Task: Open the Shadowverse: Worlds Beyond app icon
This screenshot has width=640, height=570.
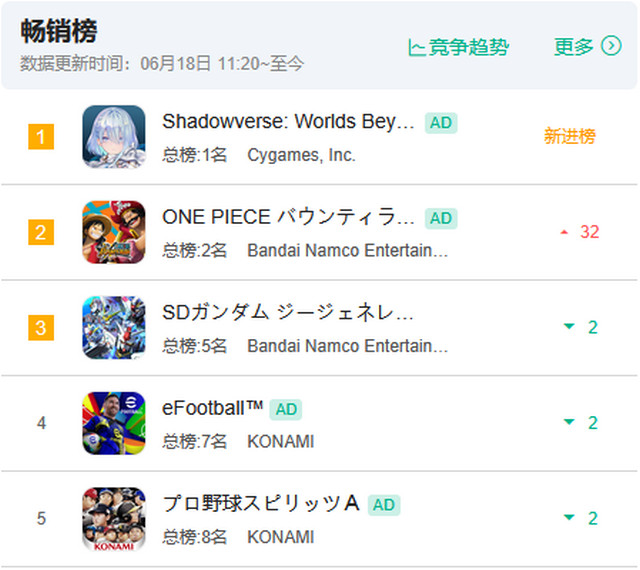Action: [114, 136]
